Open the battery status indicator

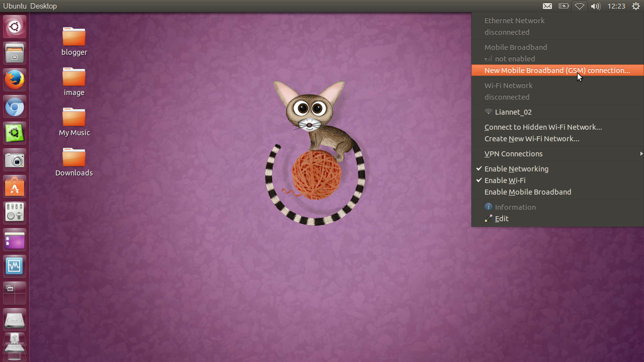[563, 6]
